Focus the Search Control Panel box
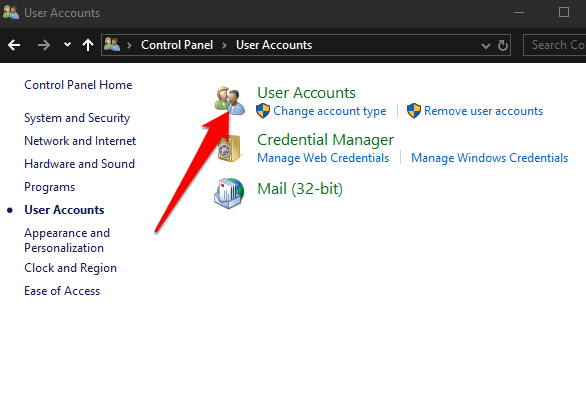The width and height of the screenshot is (586, 416). pyautogui.click(x=555, y=45)
